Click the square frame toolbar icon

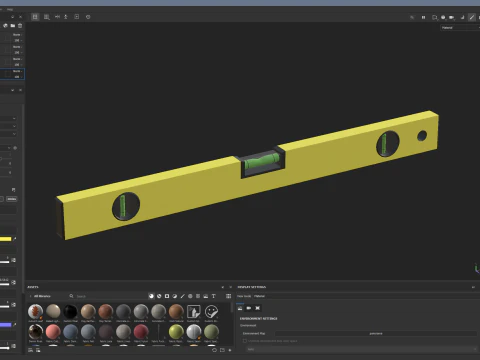click(77, 17)
